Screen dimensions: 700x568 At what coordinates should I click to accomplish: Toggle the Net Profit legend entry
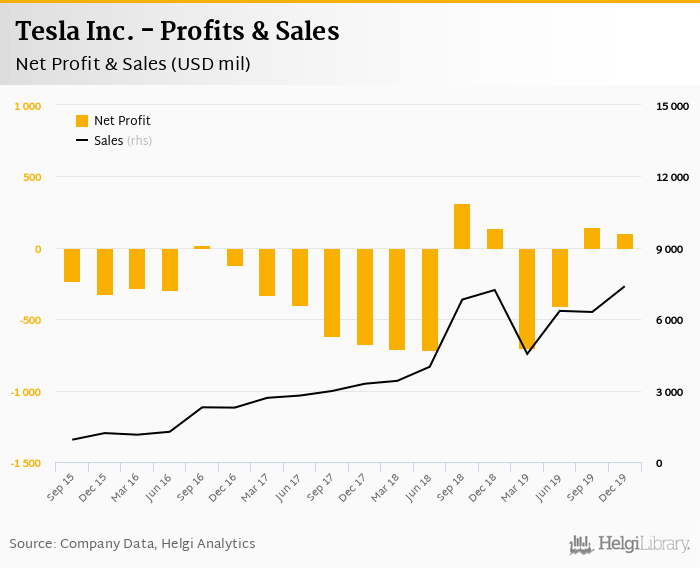pyautogui.click(x=122, y=121)
